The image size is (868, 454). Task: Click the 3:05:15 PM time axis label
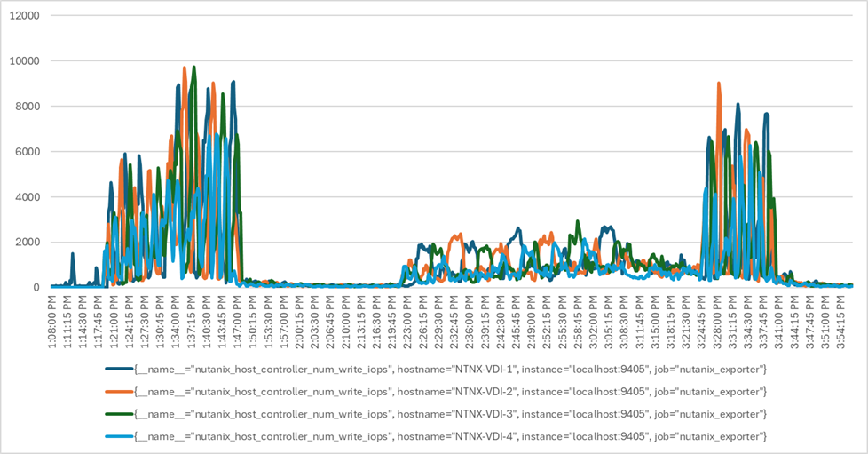pos(609,323)
